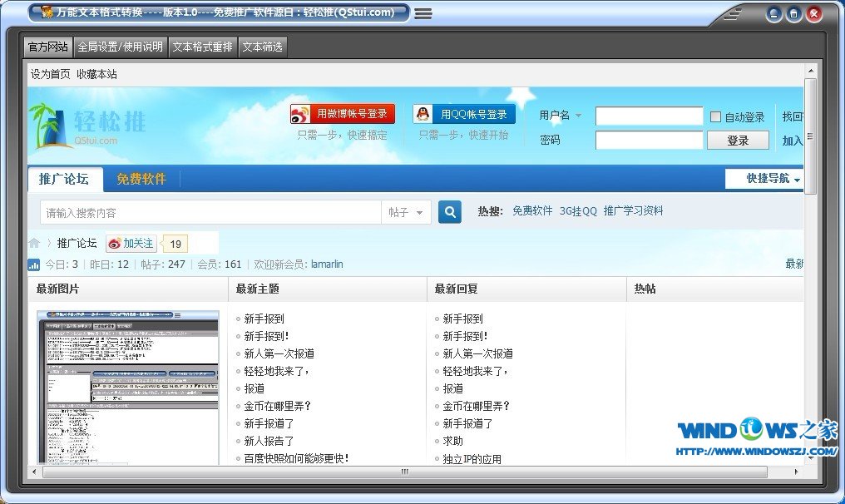Open the title bar hamburger menu icon
Image resolution: width=845 pixels, height=504 pixels.
(422, 13)
